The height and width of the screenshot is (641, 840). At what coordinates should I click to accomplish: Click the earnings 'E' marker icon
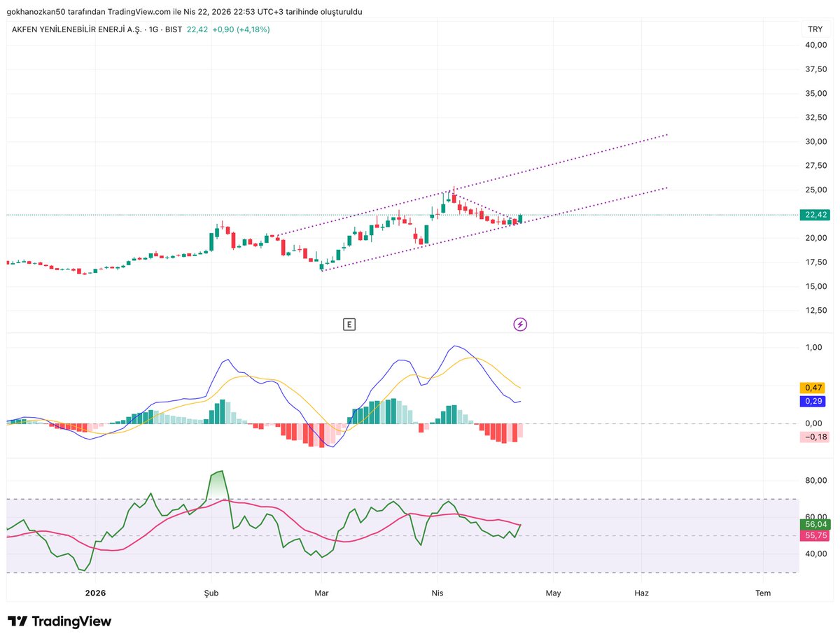coord(349,324)
